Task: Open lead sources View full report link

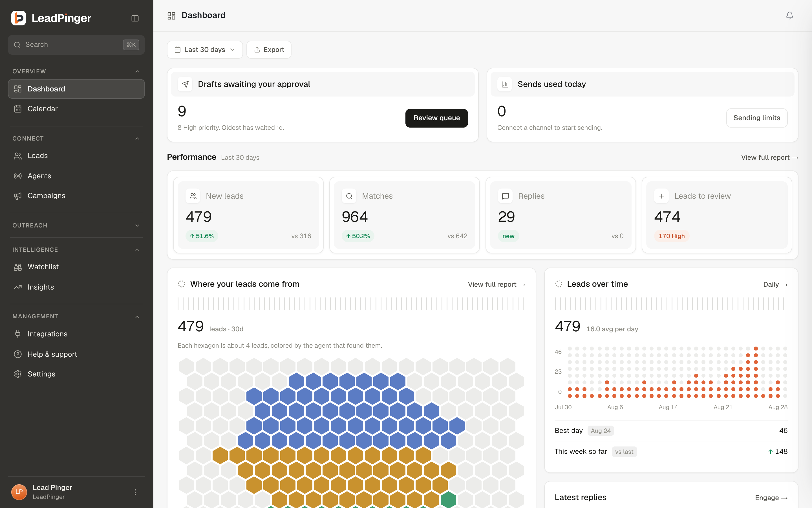Action: [x=496, y=284]
